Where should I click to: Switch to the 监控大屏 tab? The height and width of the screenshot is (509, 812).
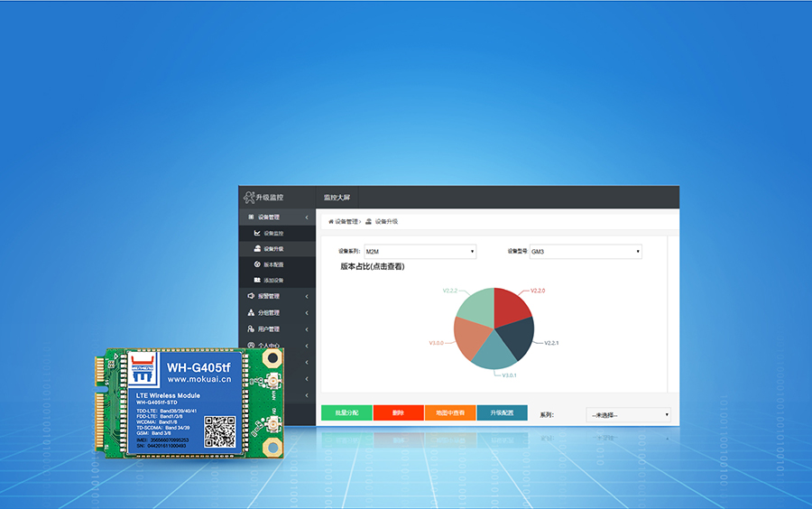pos(337,197)
